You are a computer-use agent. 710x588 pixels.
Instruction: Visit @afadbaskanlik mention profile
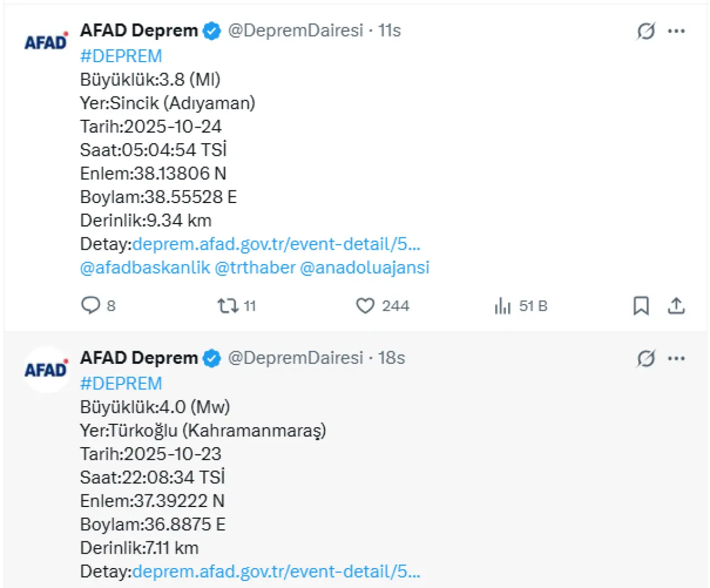(x=145, y=267)
